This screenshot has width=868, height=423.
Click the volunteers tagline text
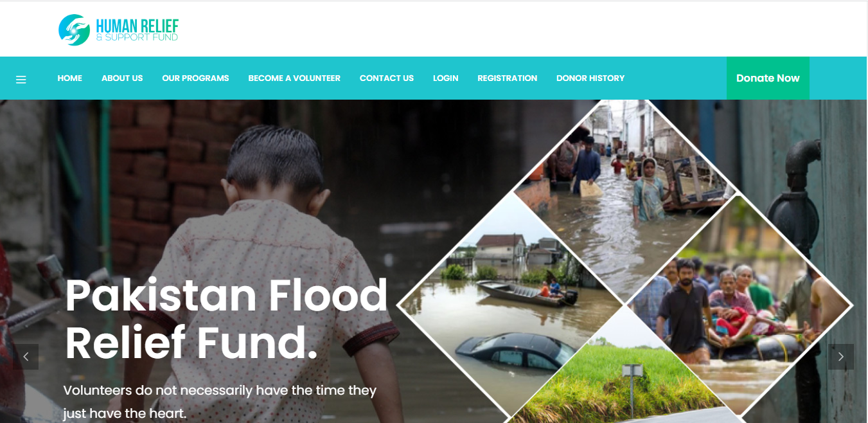coord(220,402)
